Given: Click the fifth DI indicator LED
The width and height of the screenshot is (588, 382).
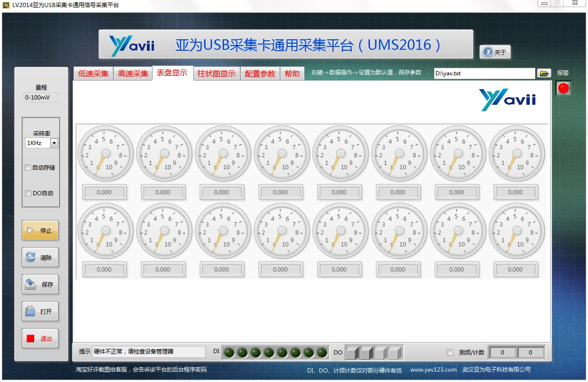Looking at the screenshot, I should click(x=282, y=353).
